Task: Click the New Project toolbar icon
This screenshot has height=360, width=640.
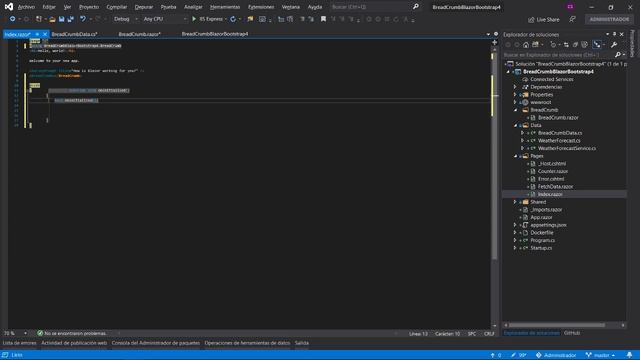Action: point(39,19)
